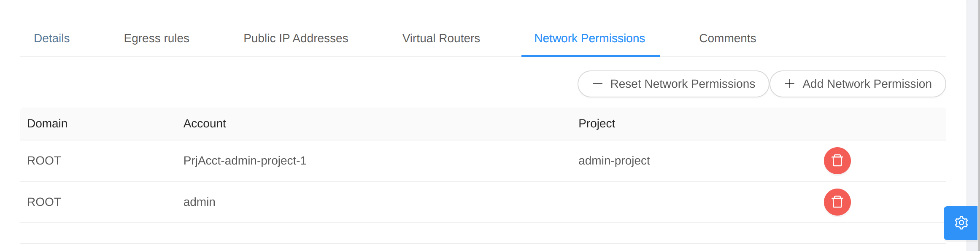Click the ROOT domain in the first row

(x=44, y=161)
